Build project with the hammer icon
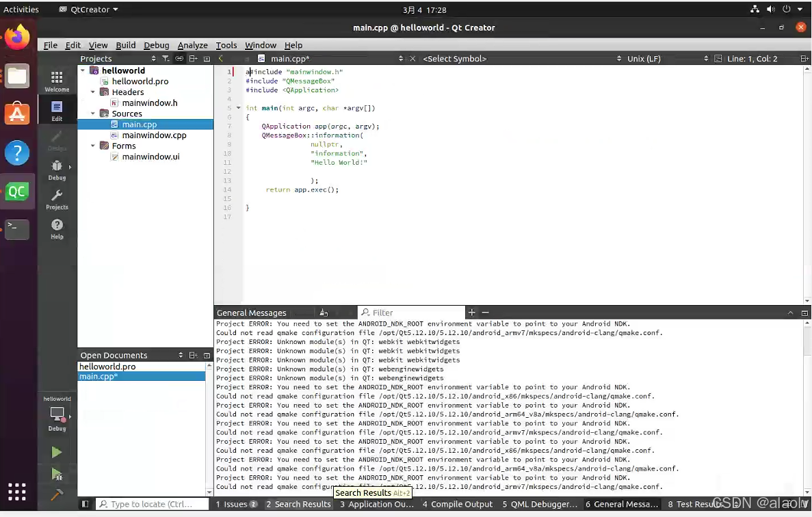Image resolution: width=812 pixels, height=517 pixels. click(x=57, y=494)
